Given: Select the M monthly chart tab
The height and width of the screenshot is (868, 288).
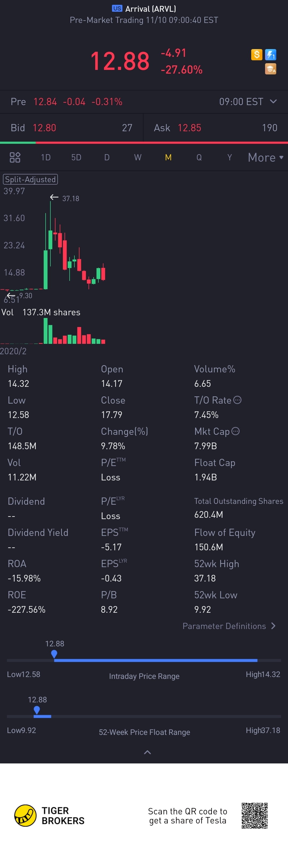Looking at the screenshot, I should tap(168, 157).
